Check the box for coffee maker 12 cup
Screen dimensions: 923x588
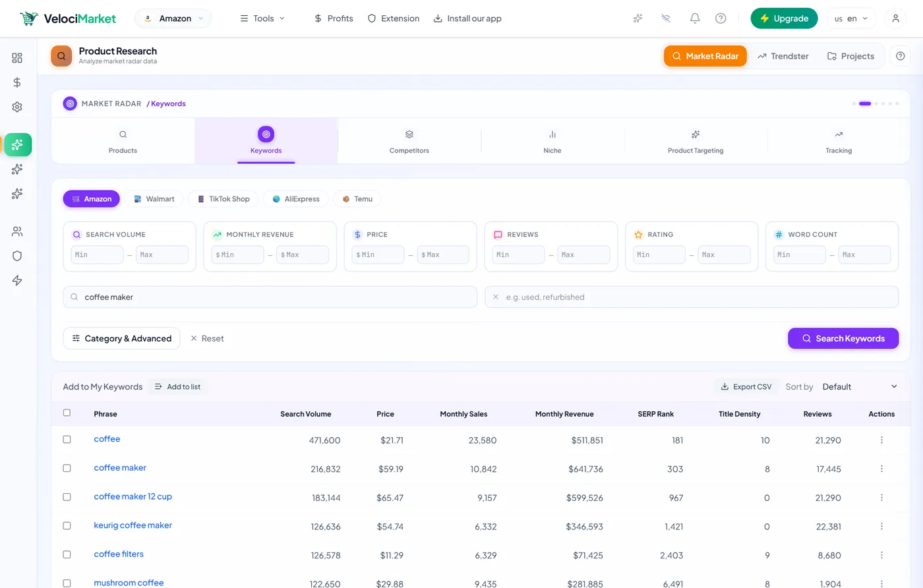pyautogui.click(x=67, y=496)
